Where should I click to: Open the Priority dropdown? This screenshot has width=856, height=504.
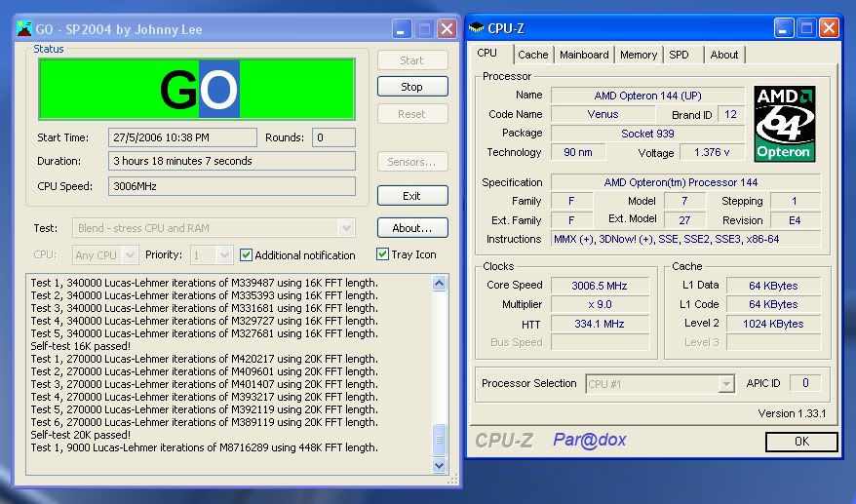(x=224, y=255)
